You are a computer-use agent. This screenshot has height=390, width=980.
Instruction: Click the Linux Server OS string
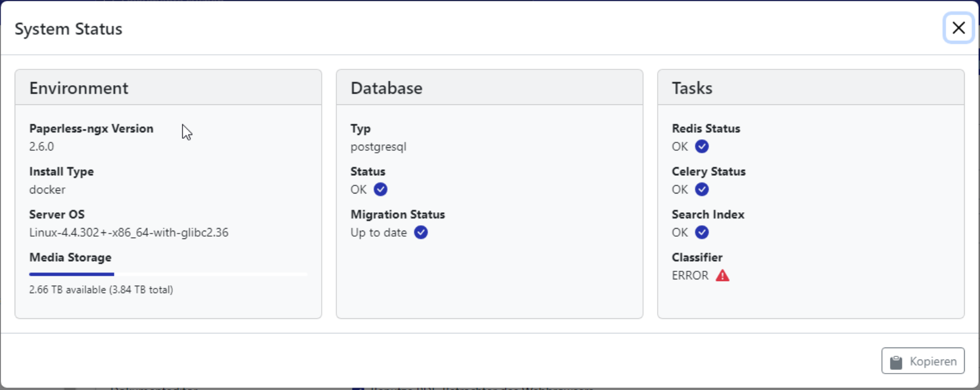click(x=128, y=232)
